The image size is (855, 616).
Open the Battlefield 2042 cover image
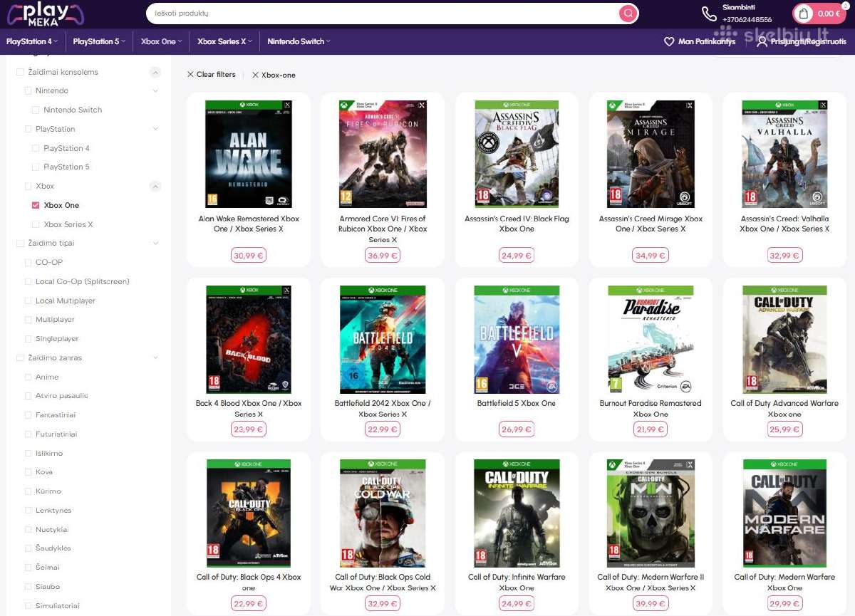[383, 340]
